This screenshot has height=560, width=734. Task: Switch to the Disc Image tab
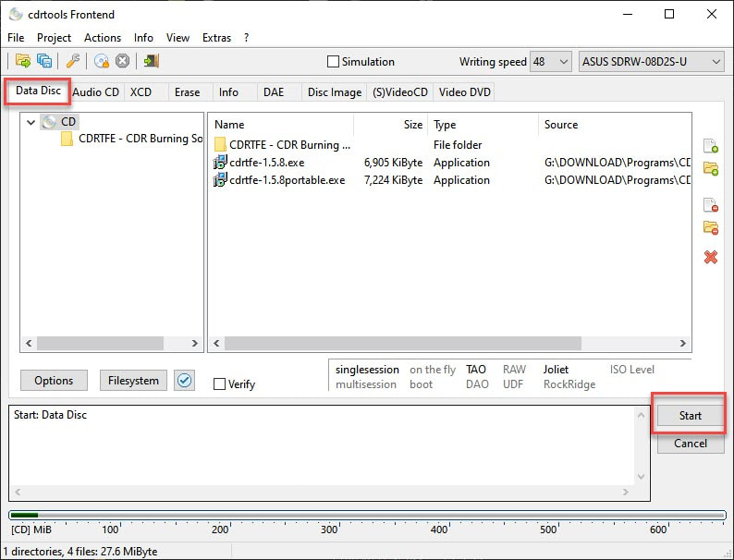point(335,92)
